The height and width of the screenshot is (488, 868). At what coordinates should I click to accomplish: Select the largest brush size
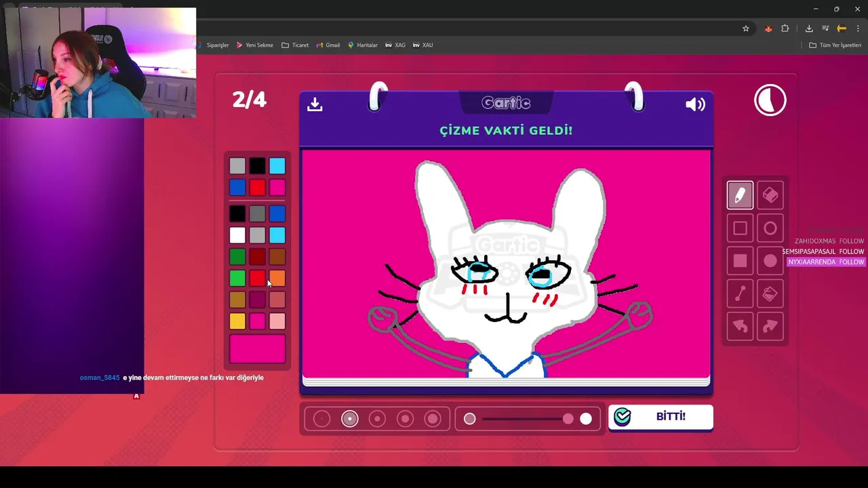433,419
